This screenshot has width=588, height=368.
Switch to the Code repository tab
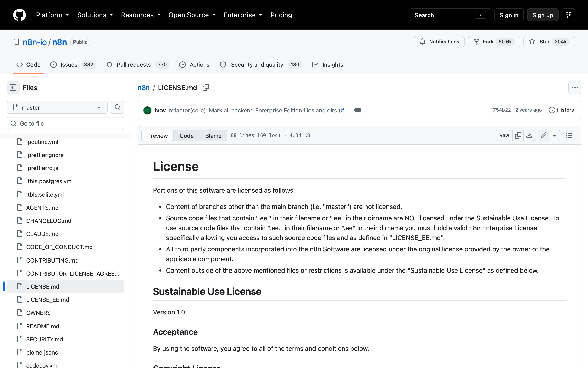coord(28,64)
